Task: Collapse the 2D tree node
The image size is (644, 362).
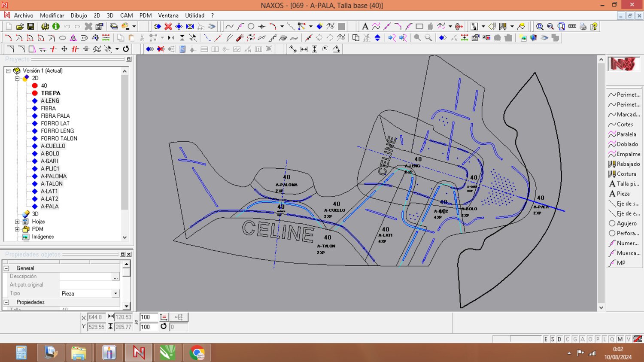Action: click(x=17, y=78)
